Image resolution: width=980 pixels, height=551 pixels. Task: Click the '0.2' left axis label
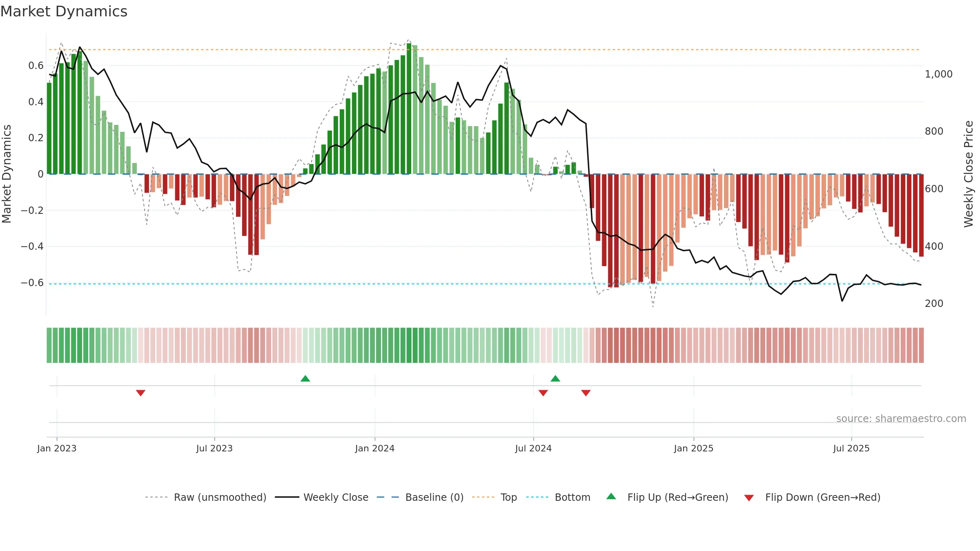point(36,138)
